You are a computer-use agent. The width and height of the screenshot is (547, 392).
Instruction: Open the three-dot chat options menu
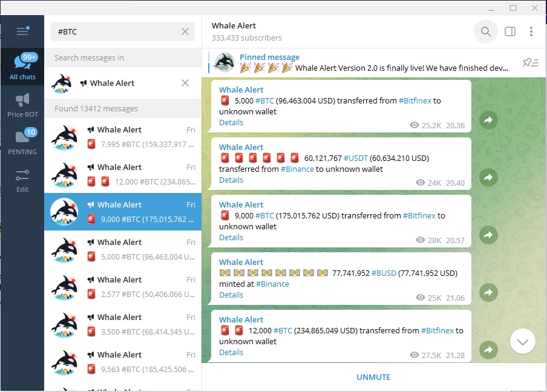(531, 31)
